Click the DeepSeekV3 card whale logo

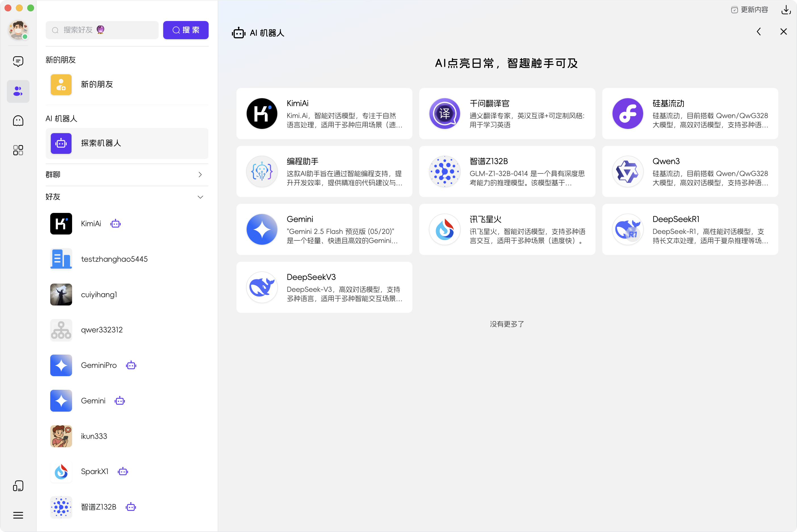click(262, 287)
